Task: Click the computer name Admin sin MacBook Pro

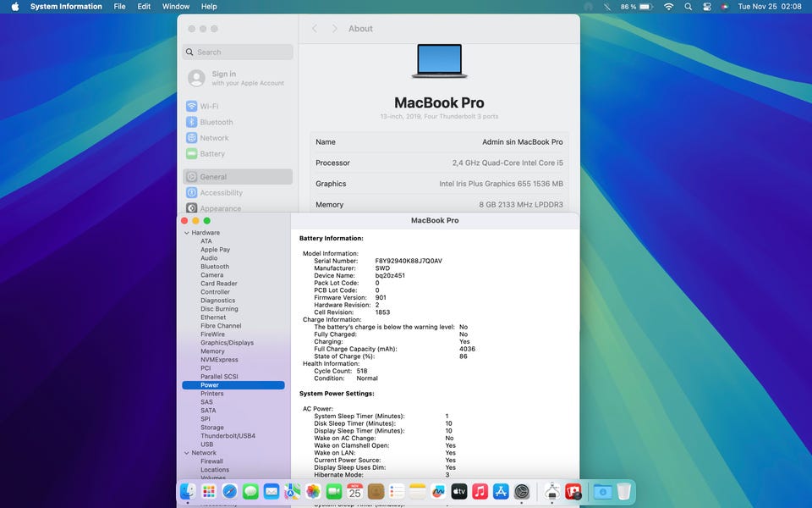Action: point(523,142)
